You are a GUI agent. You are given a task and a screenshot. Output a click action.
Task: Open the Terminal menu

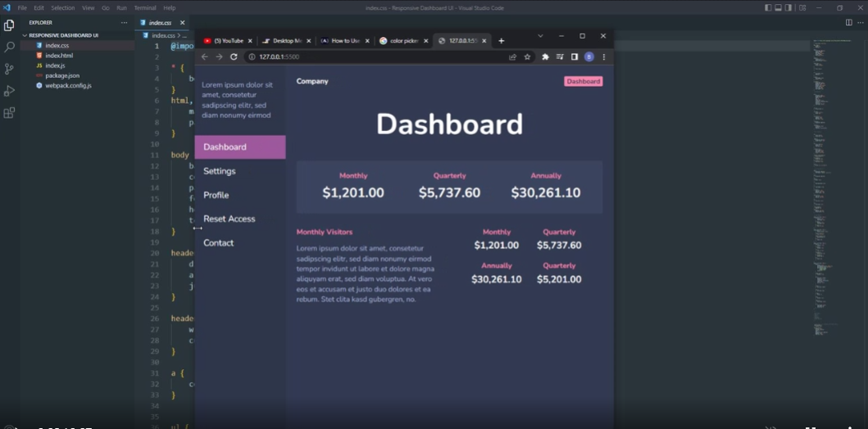tap(145, 8)
